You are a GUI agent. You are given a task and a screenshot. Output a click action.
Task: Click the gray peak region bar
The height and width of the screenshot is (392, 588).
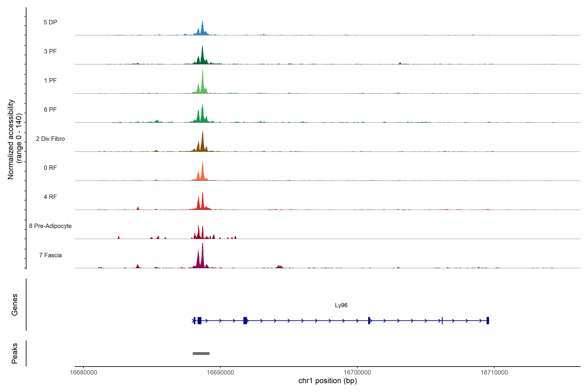tap(201, 353)
